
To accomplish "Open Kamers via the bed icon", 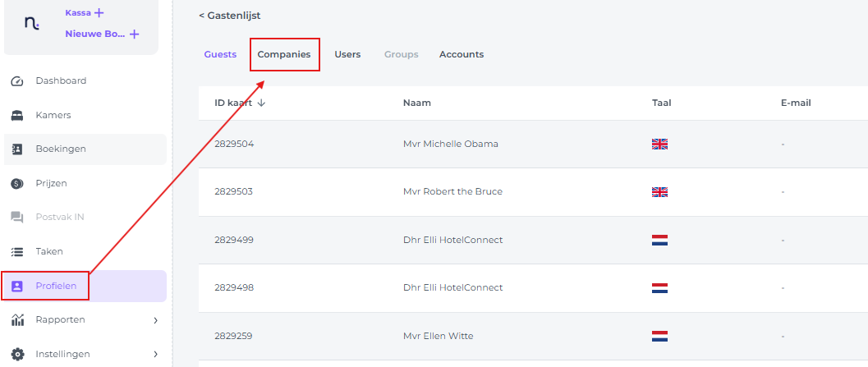I will point(17,116).
